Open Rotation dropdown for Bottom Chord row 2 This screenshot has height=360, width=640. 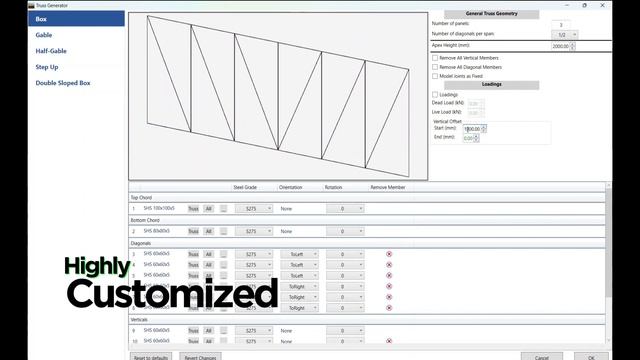click(345, 231)
